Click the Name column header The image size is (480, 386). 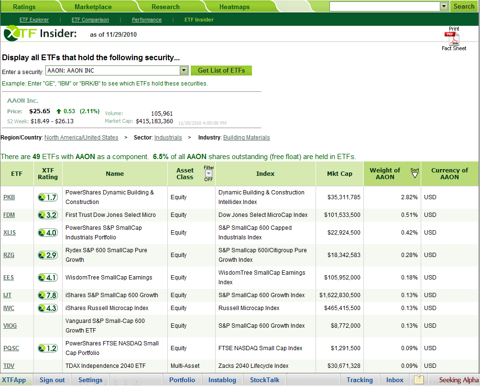point(115,174)
